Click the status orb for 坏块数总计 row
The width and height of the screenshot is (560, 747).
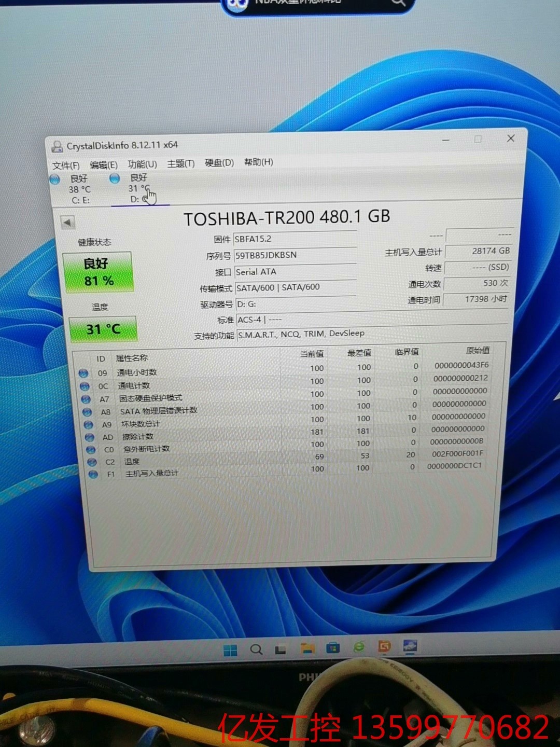(x=89, y=424)
